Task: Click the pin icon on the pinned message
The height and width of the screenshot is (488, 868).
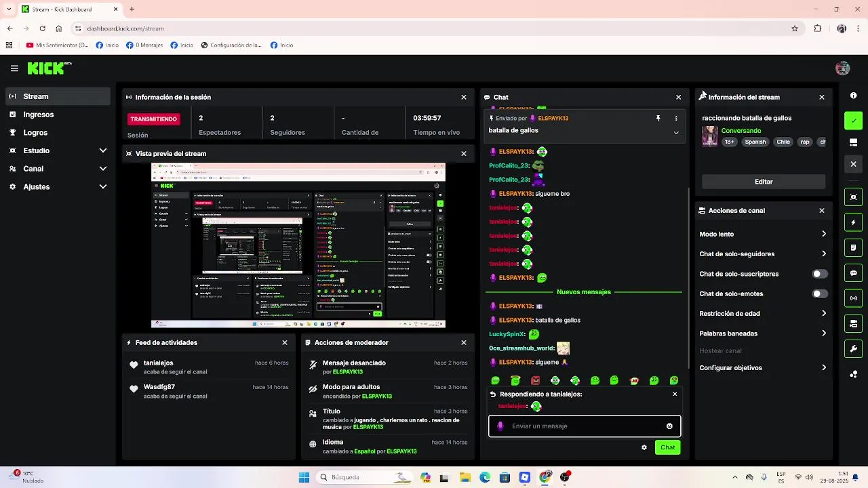Action: click(x=658, y=118)
